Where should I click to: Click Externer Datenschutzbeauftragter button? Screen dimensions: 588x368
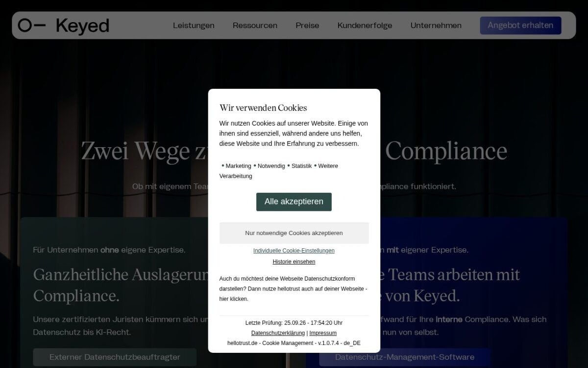pos(115,357)
